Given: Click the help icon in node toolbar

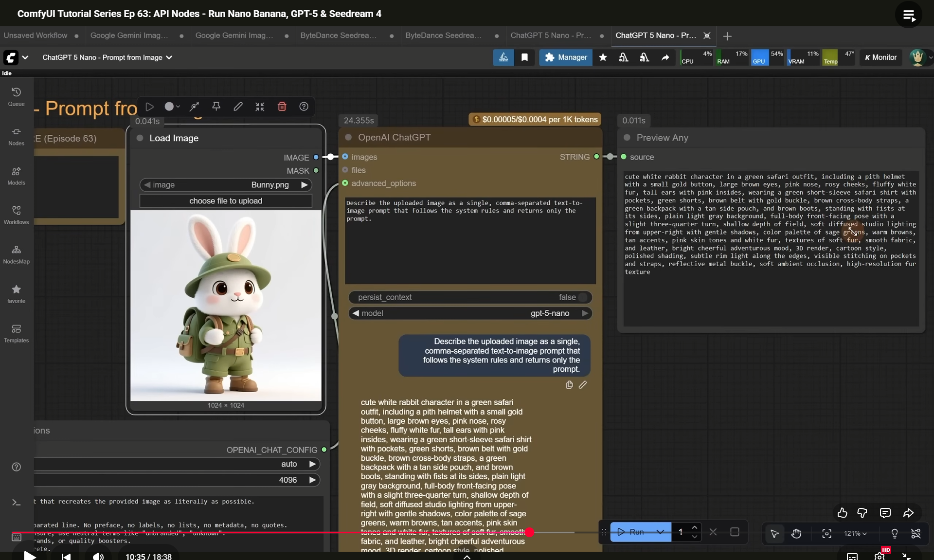Looking at the screenshot, I should [x=304, y=107].
